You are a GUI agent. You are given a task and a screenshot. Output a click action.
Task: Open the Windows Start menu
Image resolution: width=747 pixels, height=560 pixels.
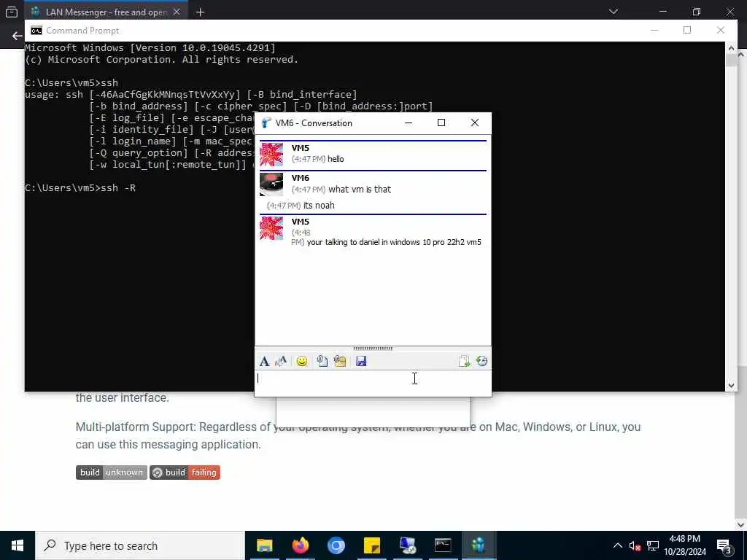pyautogui.click(x=18, y=545)
